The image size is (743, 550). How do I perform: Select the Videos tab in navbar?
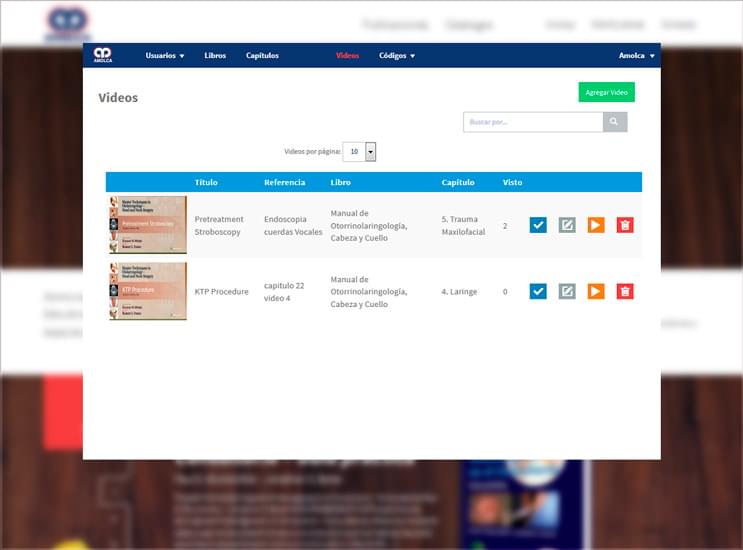pyautogui.click(x=348, y=56)
